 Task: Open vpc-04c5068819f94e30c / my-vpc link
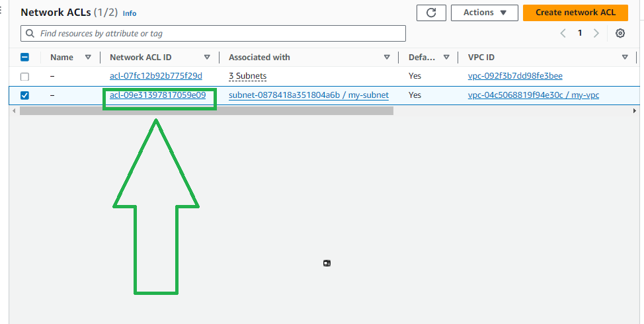point(534,95)
